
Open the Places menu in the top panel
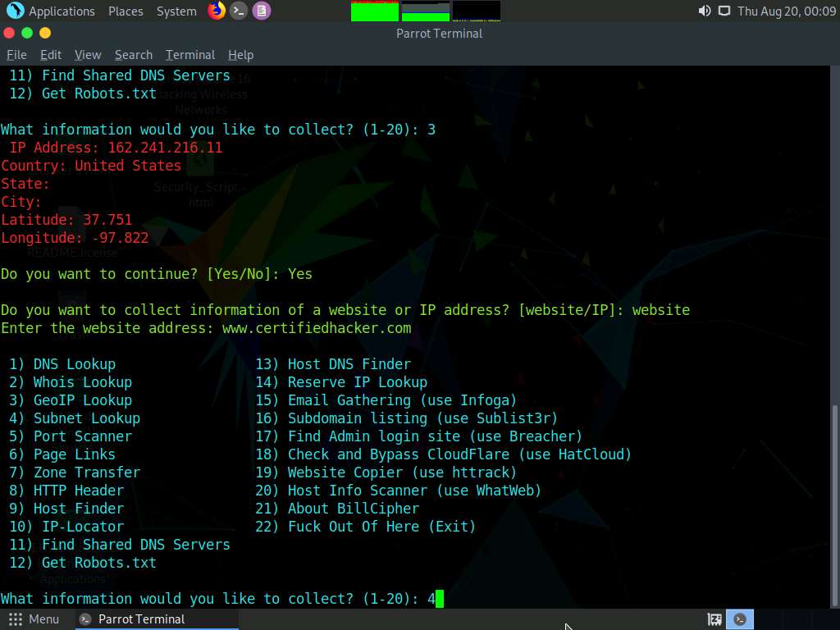[126, 11]
